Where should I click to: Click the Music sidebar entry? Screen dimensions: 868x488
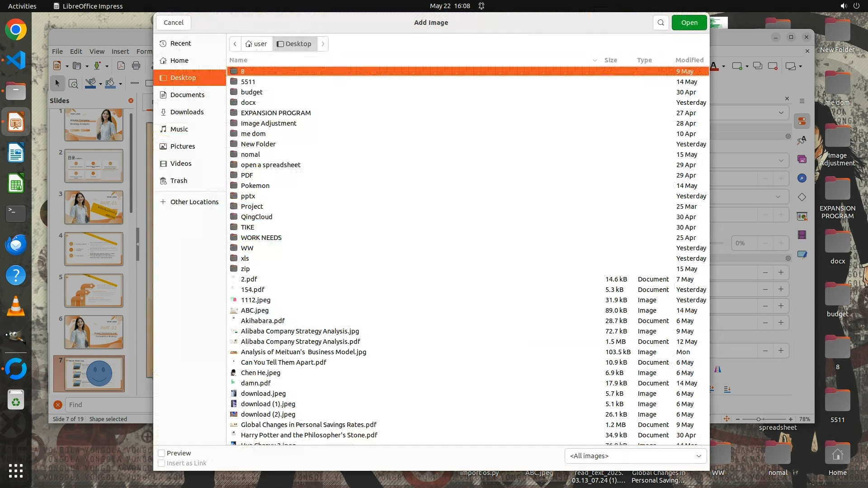coord(179,129)
